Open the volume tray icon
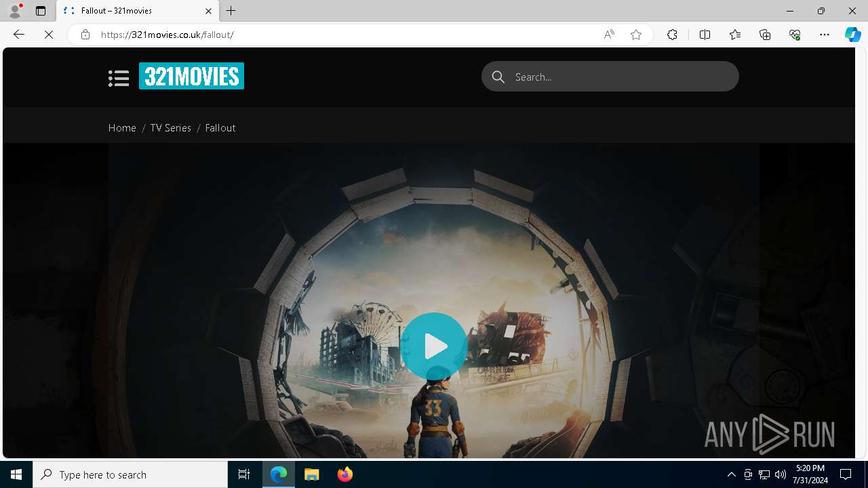This screenshot has height=488, width=868. tap(781, 474)
